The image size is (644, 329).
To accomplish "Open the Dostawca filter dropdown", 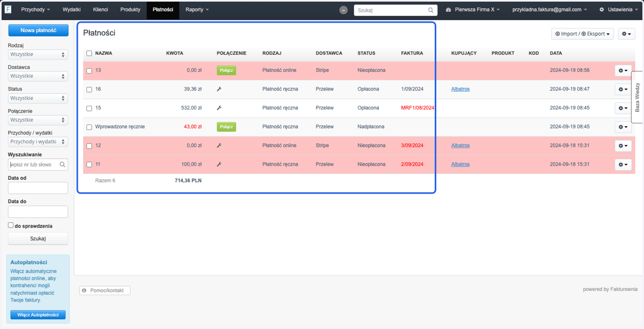I will pos(38,76).
